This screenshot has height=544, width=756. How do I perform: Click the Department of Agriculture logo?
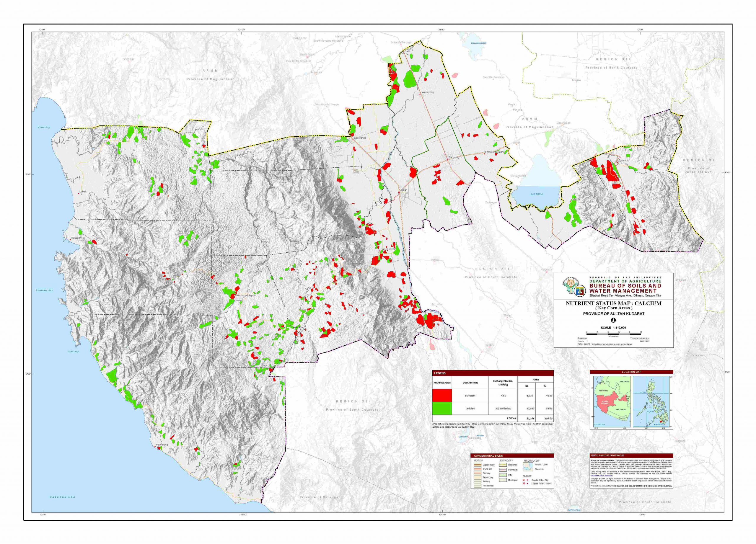(x=571, y=285)
